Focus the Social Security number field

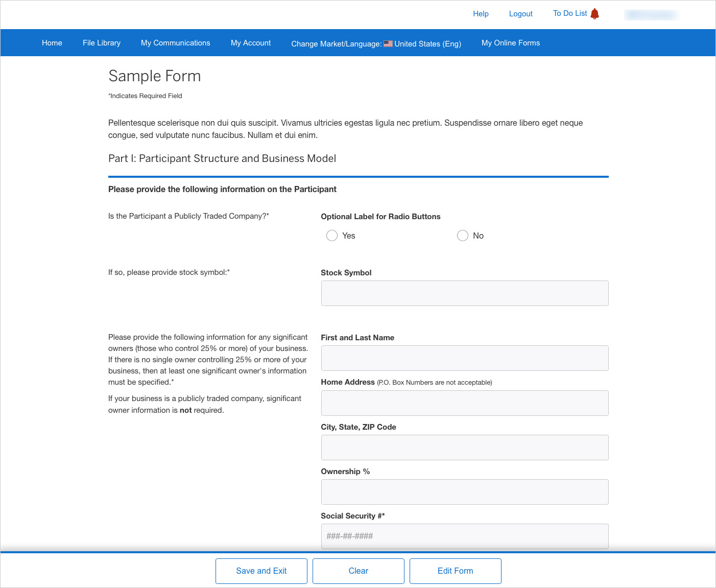pyautogui.click(x=464, y=536)
